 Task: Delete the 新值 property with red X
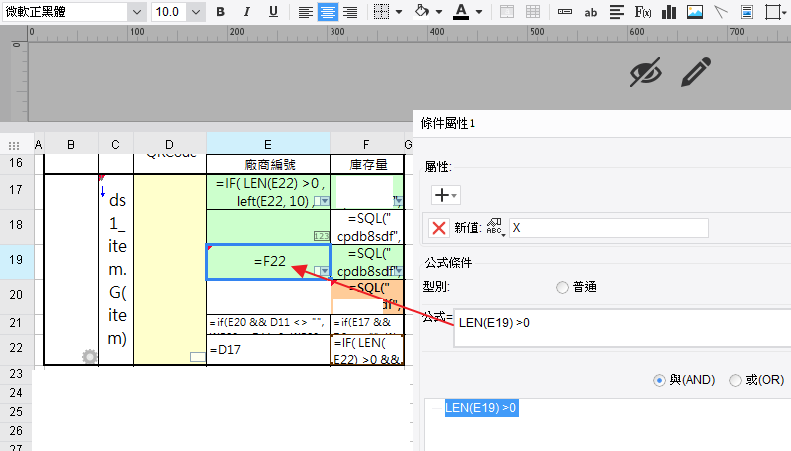pyautogui.click(x=438, y=227)
